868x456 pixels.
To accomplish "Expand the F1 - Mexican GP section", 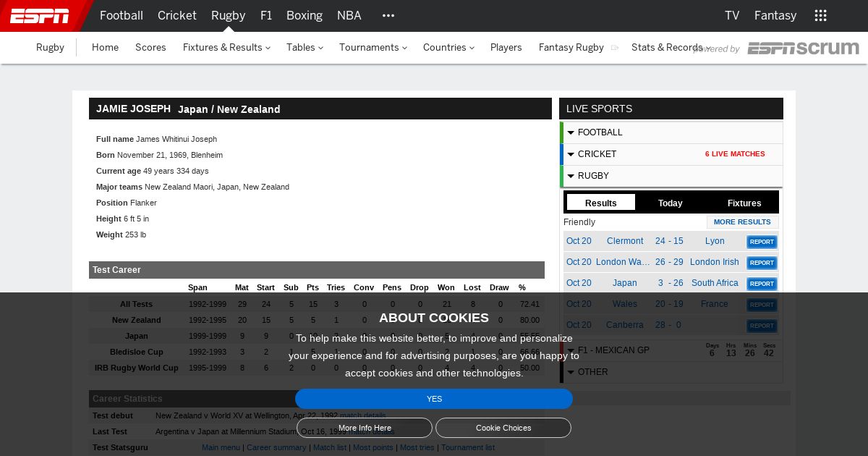I will click(x=672, y=350).
